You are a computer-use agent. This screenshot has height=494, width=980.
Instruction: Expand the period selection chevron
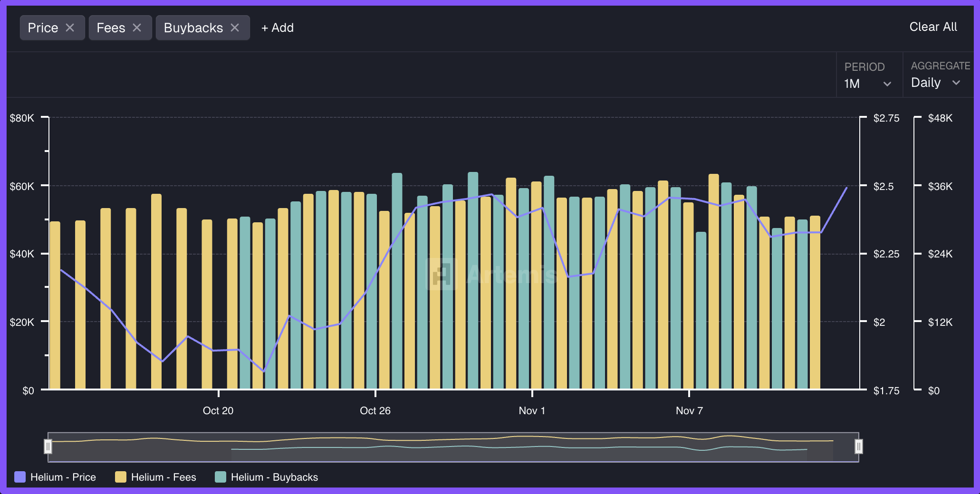click(888, 85)
